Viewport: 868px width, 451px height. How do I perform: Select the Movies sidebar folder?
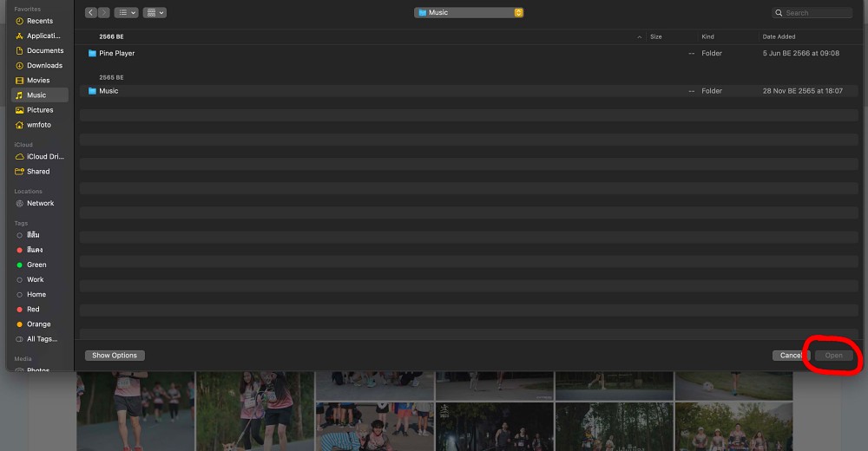38,80
